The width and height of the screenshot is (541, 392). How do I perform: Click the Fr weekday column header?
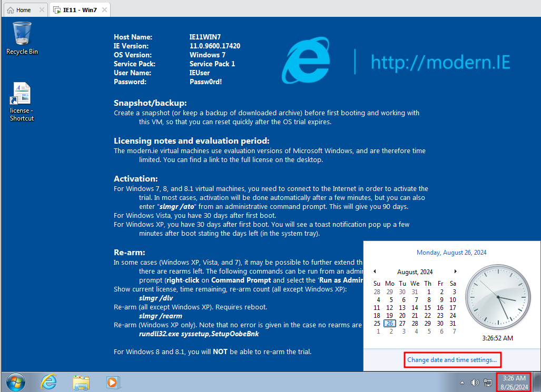[x=440, y=284]
